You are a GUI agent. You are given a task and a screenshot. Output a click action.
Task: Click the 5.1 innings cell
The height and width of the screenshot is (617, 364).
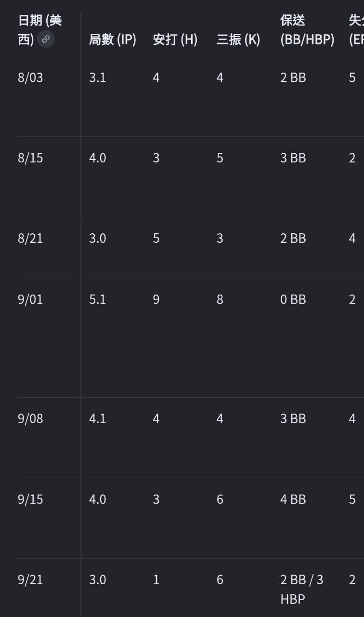coord(97,299)
